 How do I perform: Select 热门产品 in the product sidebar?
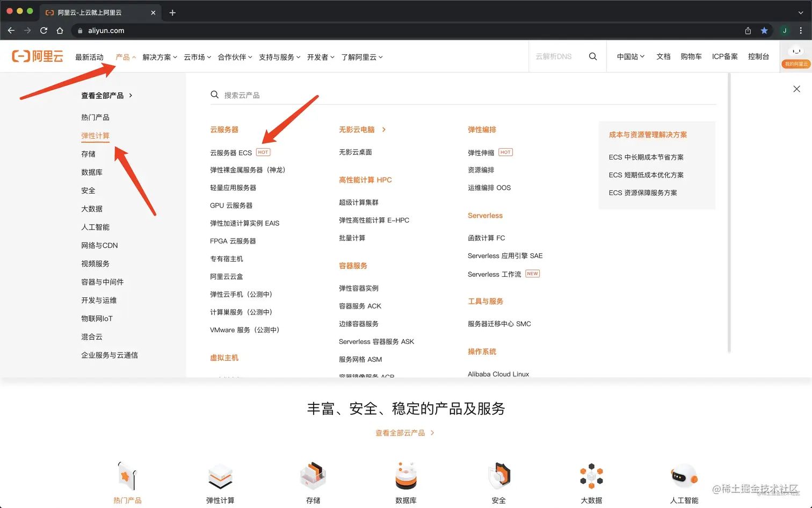click(95, 117)
